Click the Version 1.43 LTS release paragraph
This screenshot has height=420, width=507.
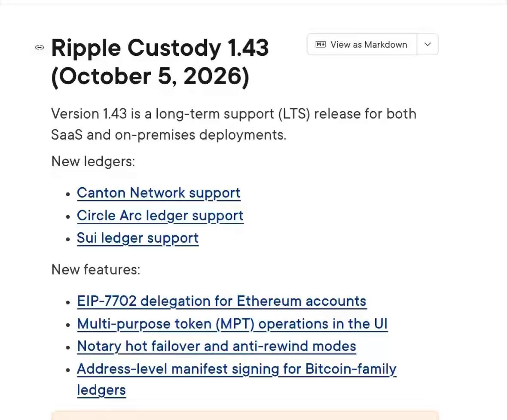point(233,125)
